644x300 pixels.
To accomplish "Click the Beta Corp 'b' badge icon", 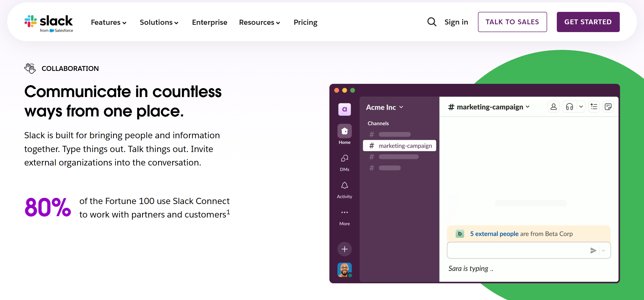I will point(460,234).
